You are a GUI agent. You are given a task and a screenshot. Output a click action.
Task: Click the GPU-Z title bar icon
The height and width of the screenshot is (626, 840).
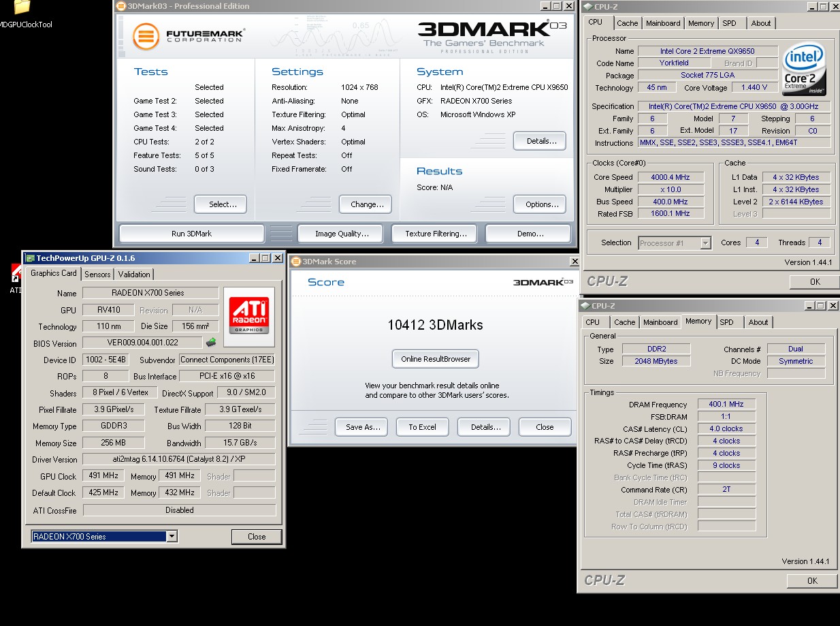[x=29, y=258]
